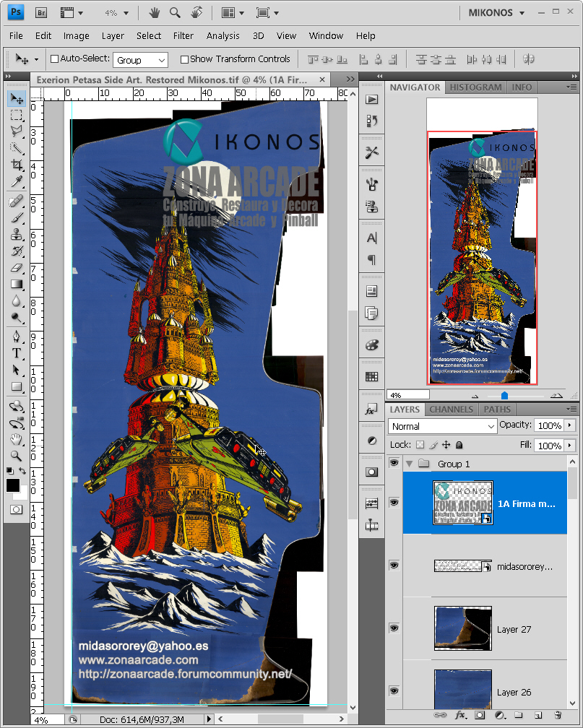This screenshot has height=728, width=583.
Task: Check Show Transform Controls
Action: point(184,59)
